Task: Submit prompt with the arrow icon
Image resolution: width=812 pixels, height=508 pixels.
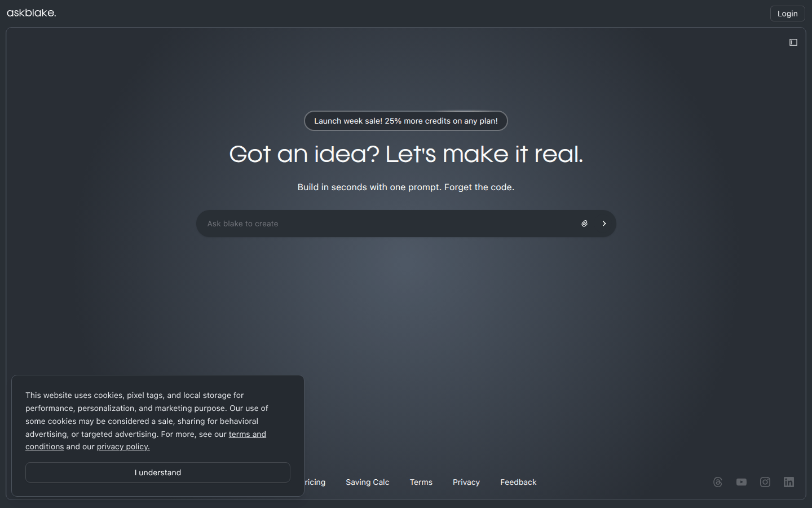Action: [x=604, y=224]
